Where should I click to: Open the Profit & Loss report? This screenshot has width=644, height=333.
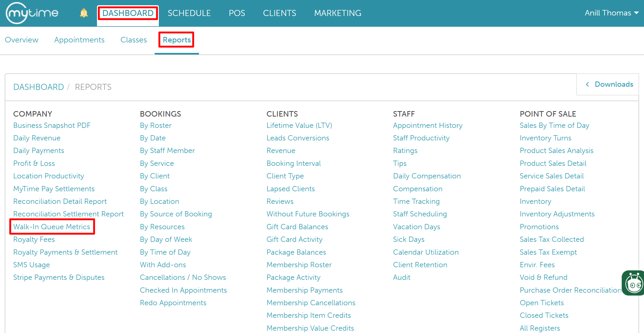click(34, 163)
